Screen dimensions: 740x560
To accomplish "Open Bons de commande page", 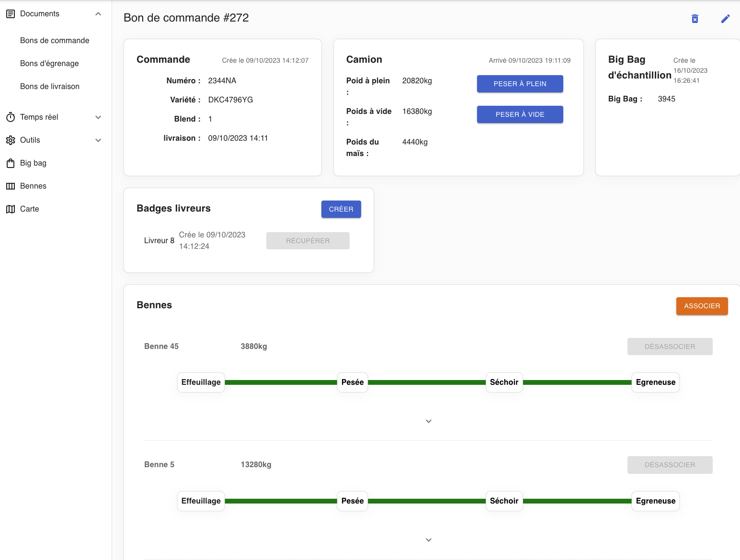I will (55, 41).
